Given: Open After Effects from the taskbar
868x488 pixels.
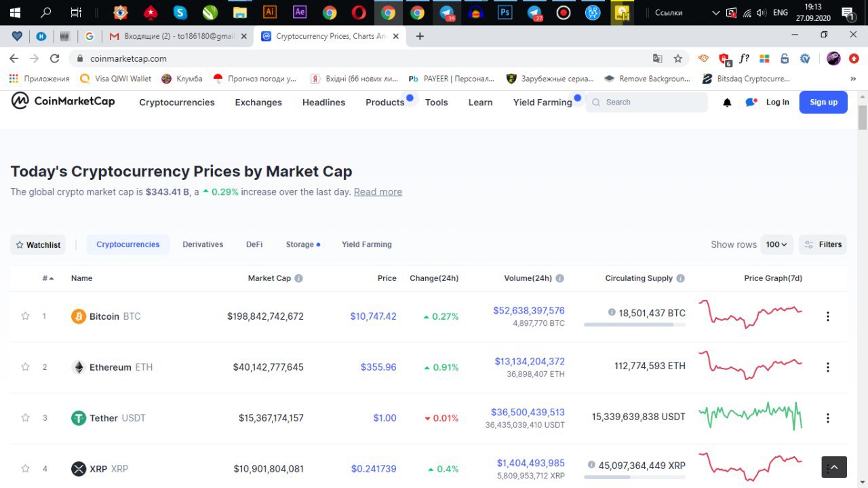Looking at the screenshot, I should 300,12.
